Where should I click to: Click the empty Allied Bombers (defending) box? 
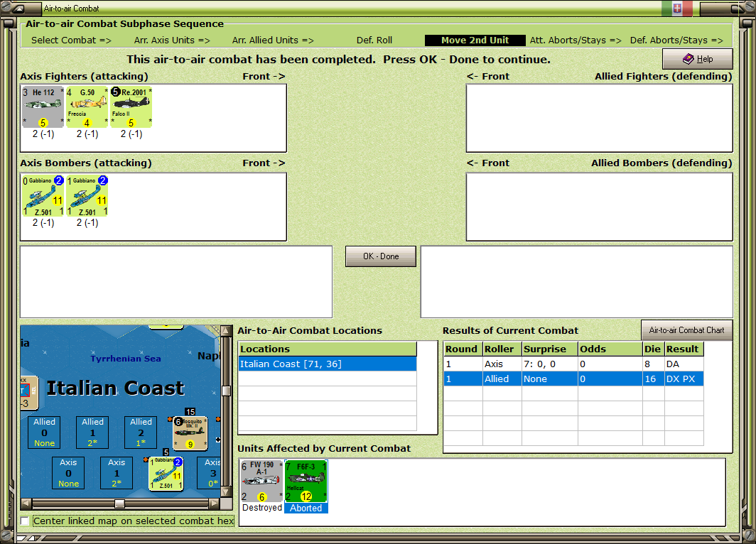click(599, 207)
